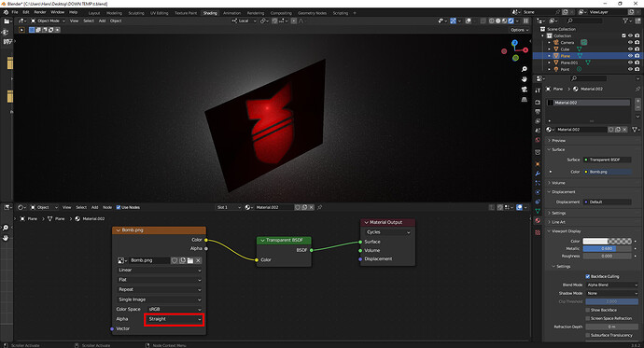Switch to the UV Editing workspace tab
Screen dimensions: 644x348
point(160,13)
